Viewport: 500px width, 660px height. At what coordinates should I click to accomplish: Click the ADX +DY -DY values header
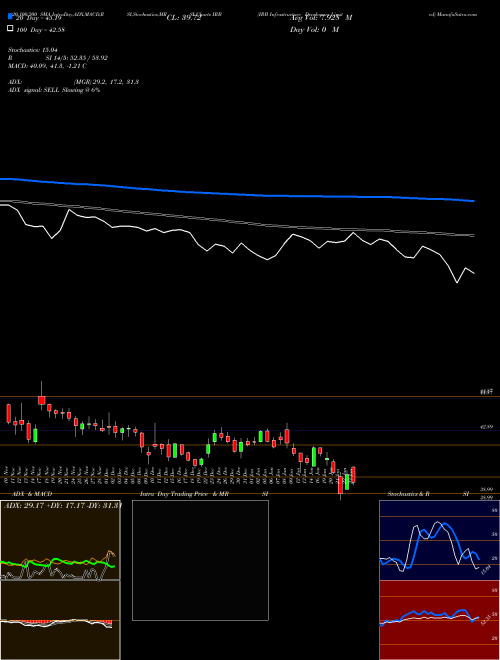62,505
